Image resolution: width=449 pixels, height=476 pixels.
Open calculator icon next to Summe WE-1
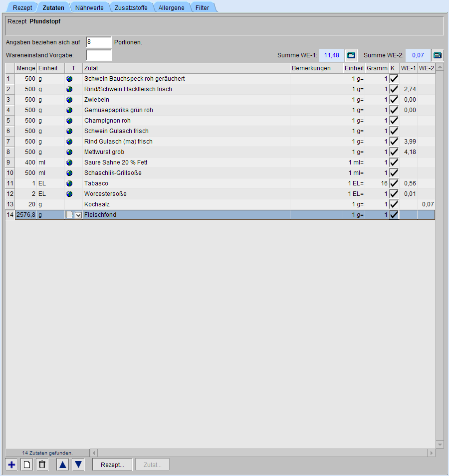[351, 55]
